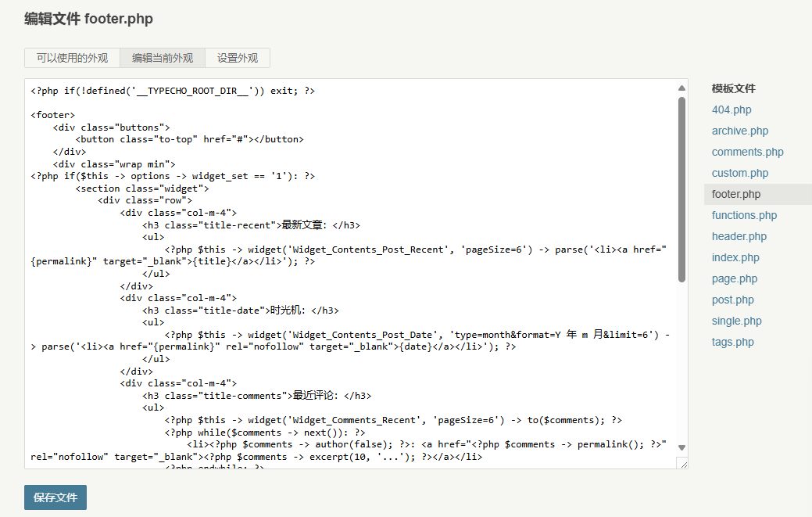Click the code editor scrollbar thumb
This screenshot has height=517, width=812.
[x=682, y=189]
